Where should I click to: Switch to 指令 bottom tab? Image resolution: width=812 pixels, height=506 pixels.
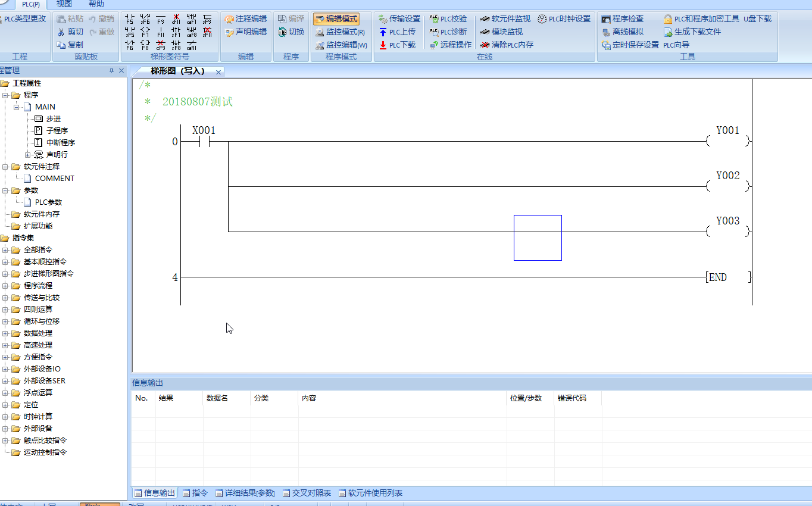[x=195, y=493]
